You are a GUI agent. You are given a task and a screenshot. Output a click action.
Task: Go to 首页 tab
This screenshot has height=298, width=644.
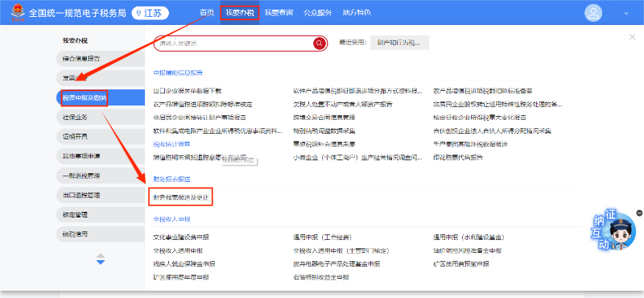tap(207, 13)
